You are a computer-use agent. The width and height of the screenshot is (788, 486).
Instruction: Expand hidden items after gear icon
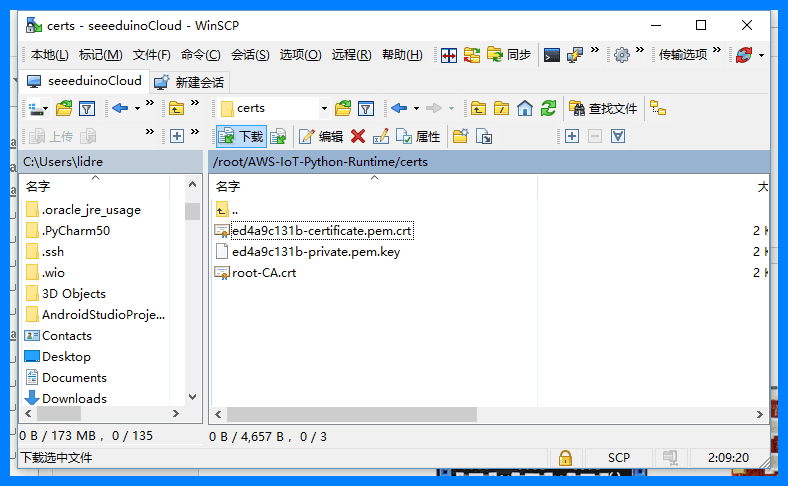[x=640, y=50]
